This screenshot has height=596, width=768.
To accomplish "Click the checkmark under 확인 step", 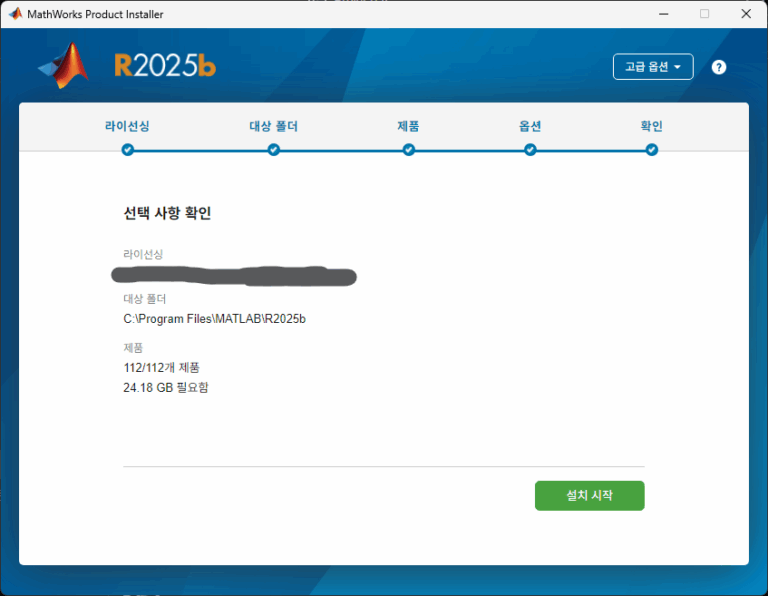I will coord(651,150).
